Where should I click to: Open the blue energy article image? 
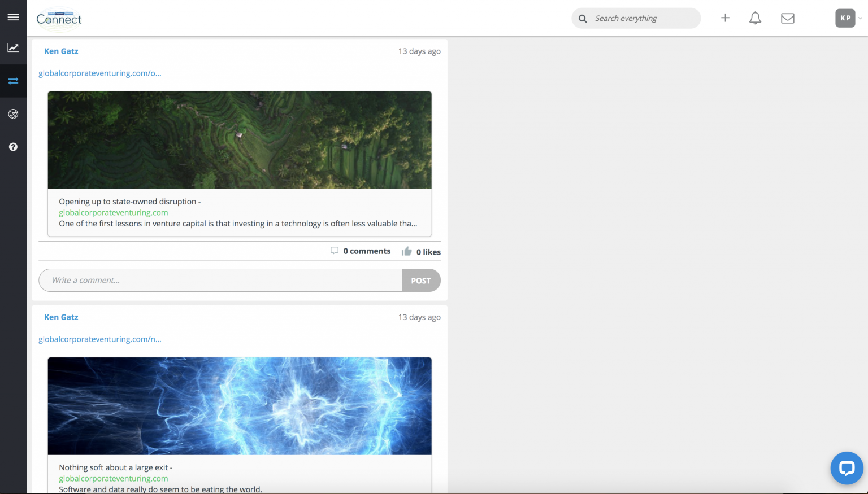click(x=240, y=406)
